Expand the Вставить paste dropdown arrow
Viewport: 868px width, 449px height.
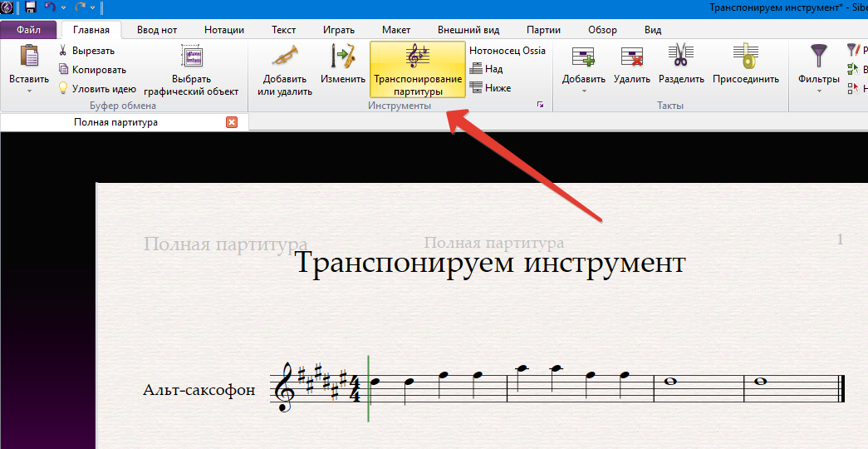point(29,91)
